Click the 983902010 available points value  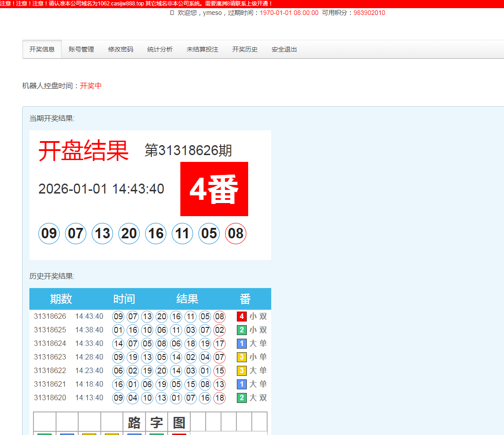[x=369, y=13]
